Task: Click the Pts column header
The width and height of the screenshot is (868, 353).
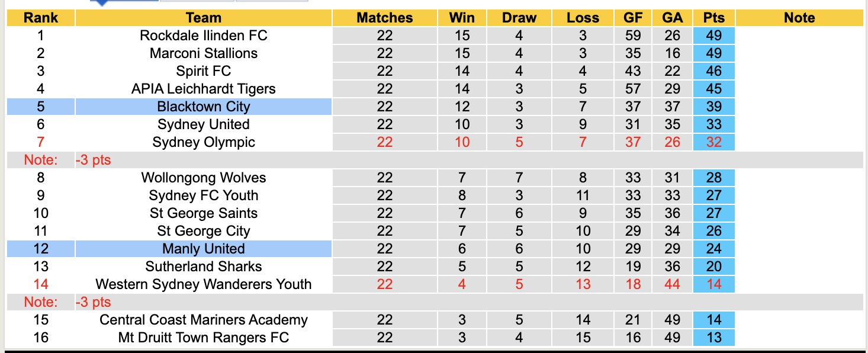Action: point(714,18)
